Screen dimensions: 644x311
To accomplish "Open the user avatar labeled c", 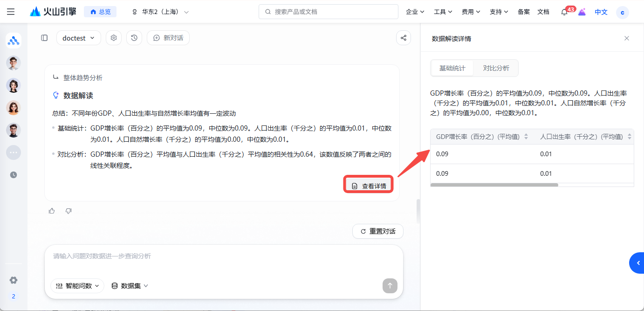I will (x=623, y=12).
